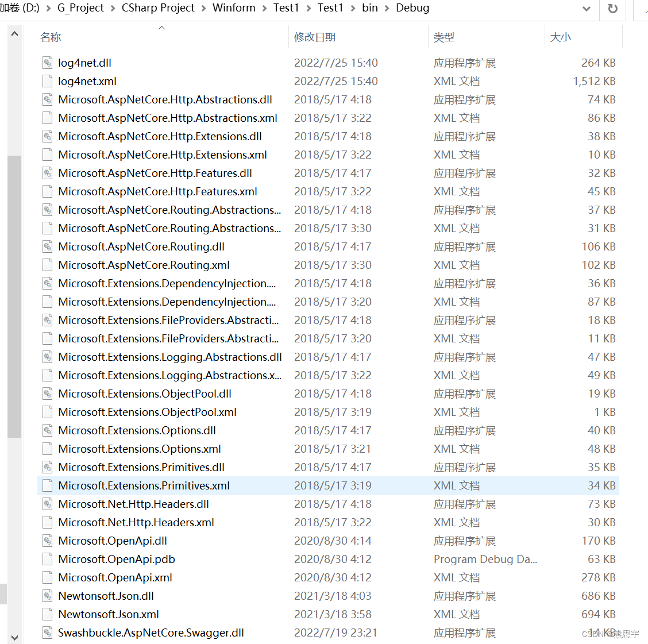Expand the chevron after G_Project
This screenshot has width=648, height=644.
click(x=113, y=8)
